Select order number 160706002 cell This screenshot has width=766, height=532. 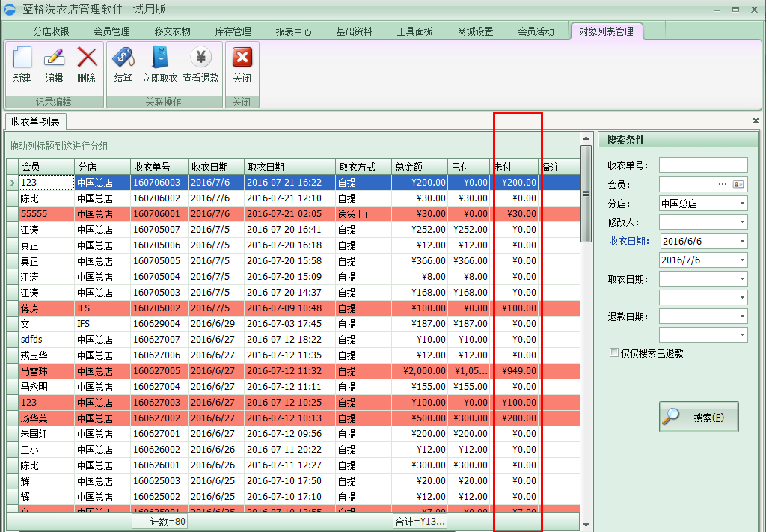pos(159,198)
